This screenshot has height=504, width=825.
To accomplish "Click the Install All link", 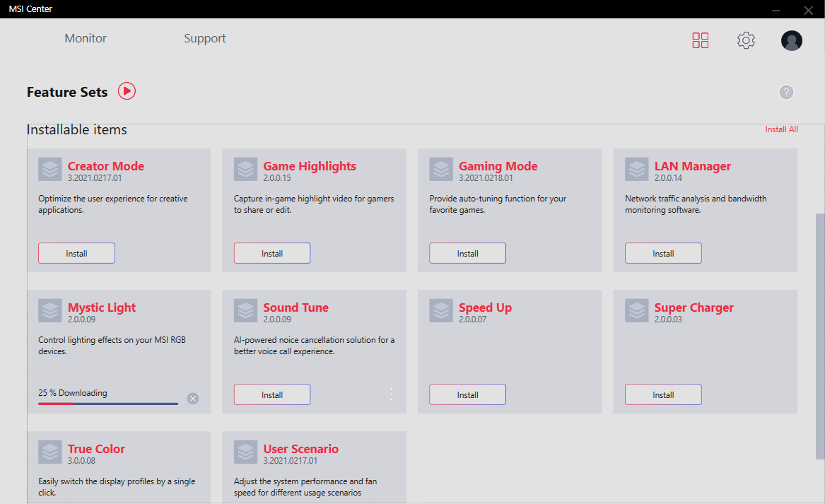I will [x=781, y=129].
